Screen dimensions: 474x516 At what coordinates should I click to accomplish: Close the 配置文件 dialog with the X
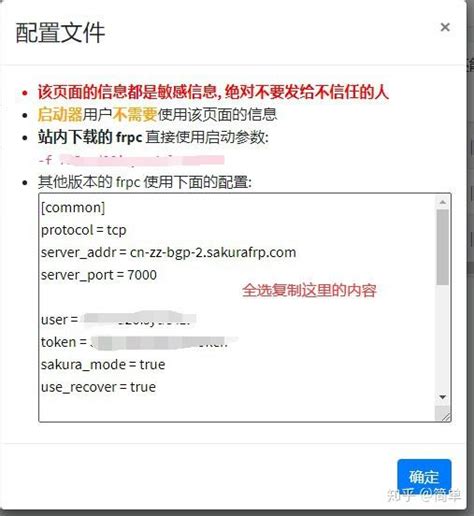click(x=445, y=27)
